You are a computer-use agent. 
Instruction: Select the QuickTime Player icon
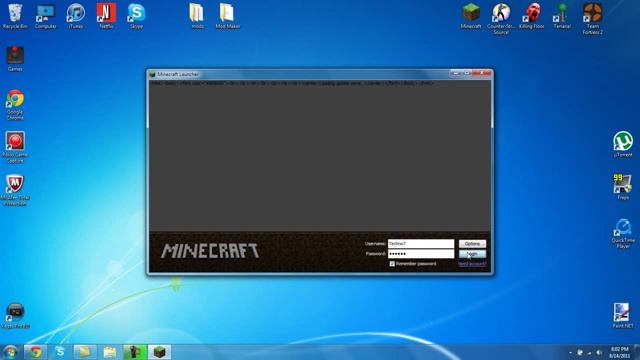pos(623,233)
